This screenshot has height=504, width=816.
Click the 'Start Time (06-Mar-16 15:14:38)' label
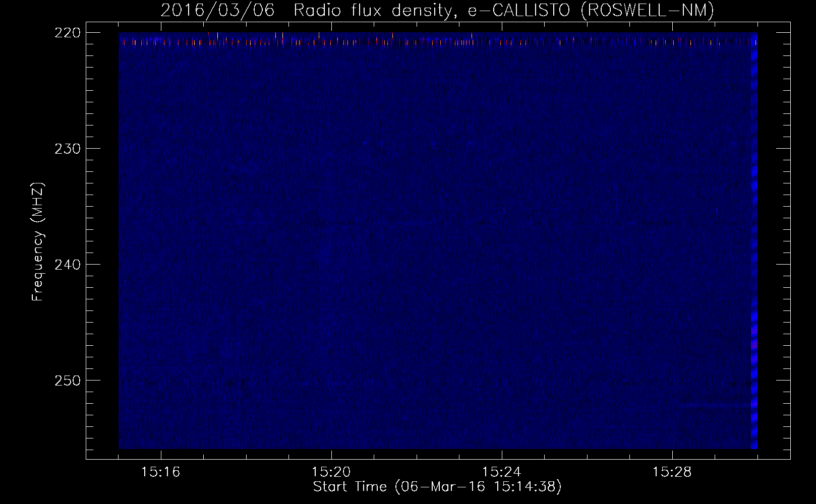[437, 487]
